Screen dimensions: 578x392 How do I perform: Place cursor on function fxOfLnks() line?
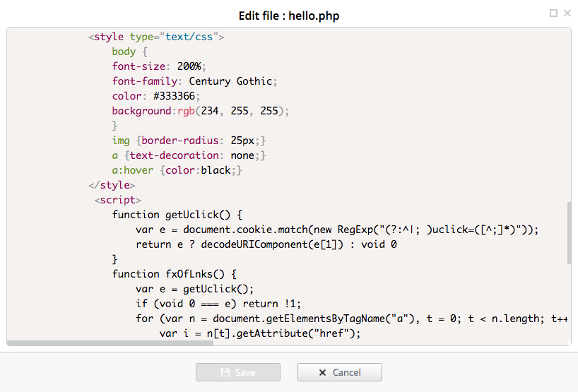click(x=174, y=274)
